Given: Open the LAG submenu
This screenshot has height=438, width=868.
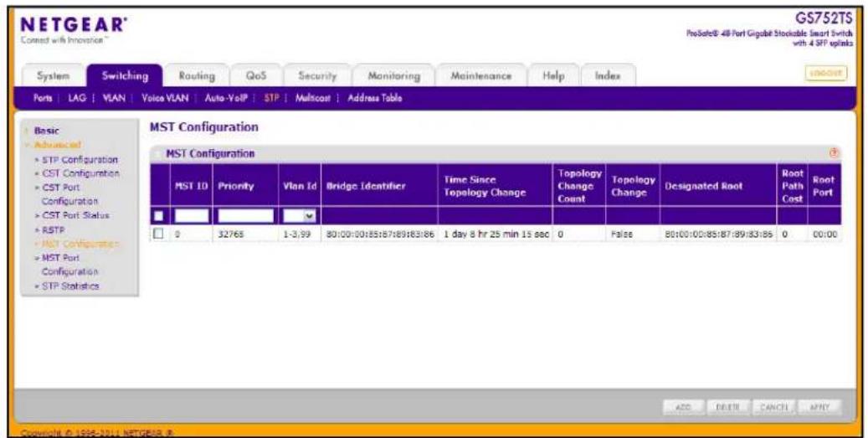Looking at the screenshot, I should pos(77,98).
